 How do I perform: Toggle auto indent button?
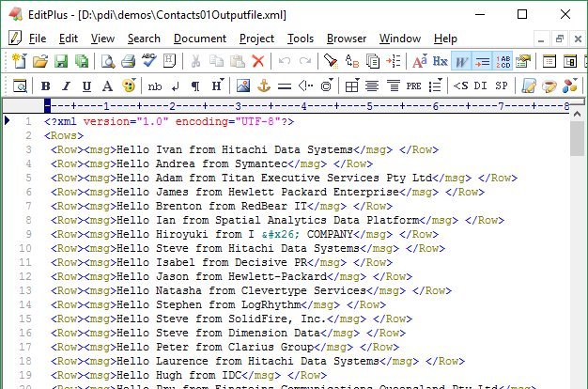(483, 61)
